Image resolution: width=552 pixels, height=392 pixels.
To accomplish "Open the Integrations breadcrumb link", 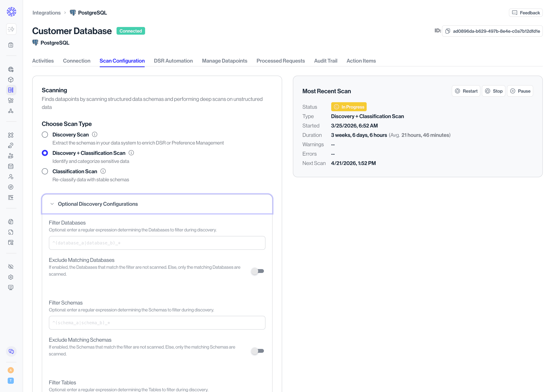I will [x=46, y=13].
